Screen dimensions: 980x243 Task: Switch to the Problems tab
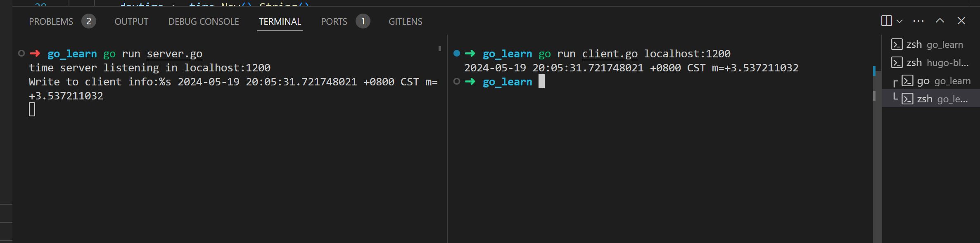coord(51,21)
